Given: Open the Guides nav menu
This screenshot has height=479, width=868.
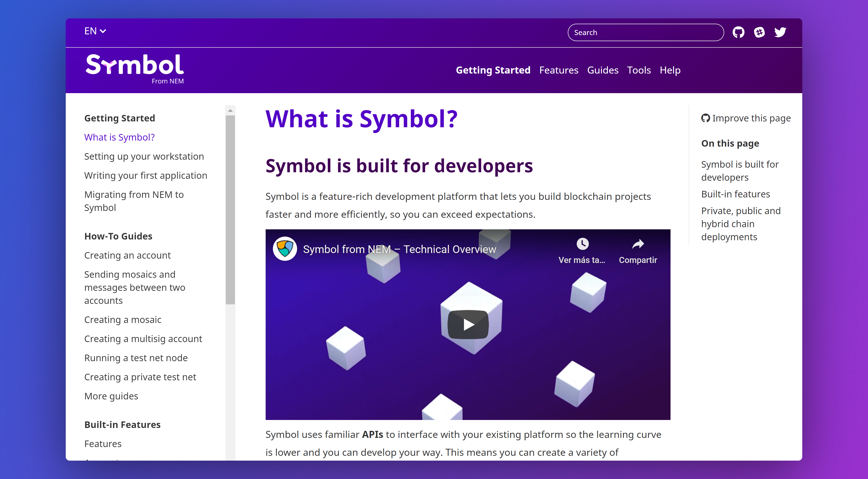Looking at the screenshot, I should (603, 70).
